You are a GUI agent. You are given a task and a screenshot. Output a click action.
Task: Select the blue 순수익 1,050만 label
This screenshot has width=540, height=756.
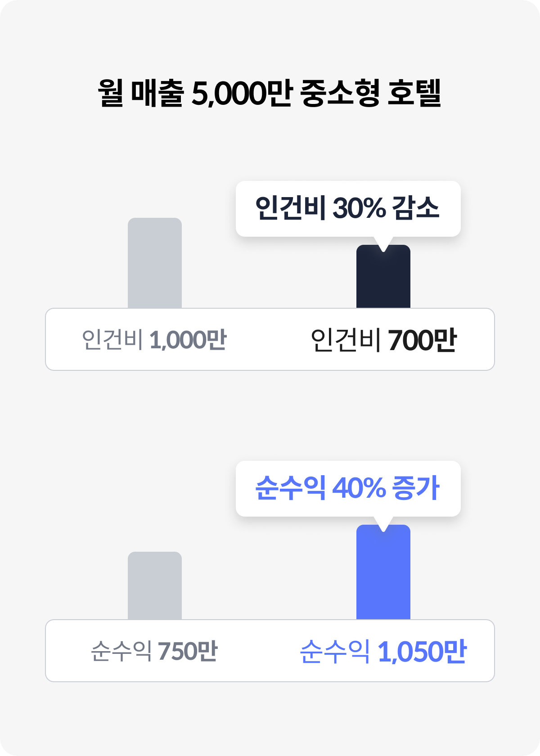(x=383, y=651)
